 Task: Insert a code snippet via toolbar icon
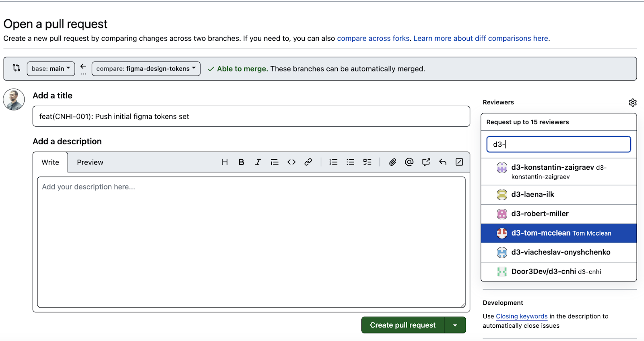291,162
